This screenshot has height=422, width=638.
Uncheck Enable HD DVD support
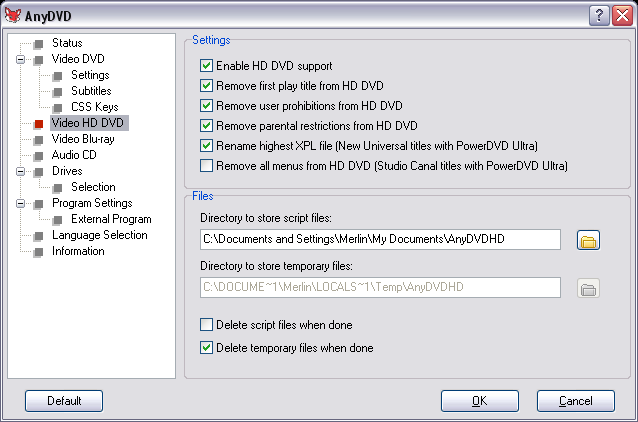[x=206, y=66]
